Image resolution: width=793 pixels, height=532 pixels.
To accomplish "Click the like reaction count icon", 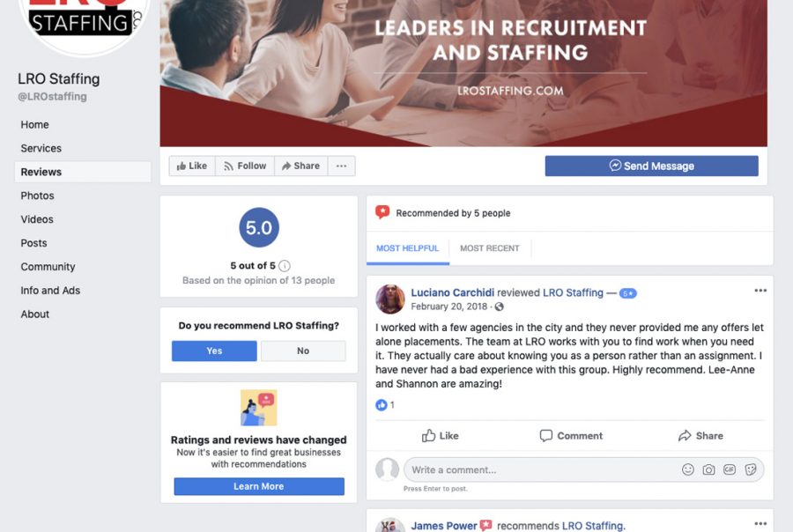I will tap(381, 404).
